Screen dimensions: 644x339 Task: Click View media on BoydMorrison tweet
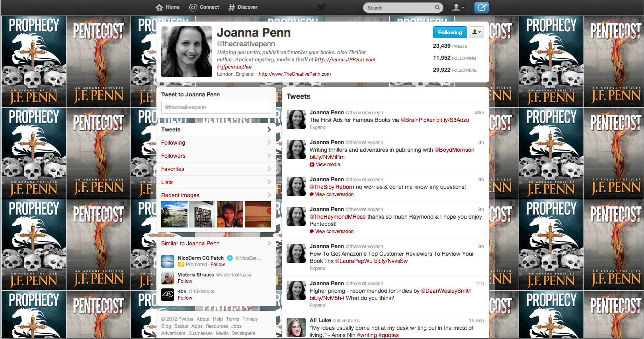click(x=328, y=165)
